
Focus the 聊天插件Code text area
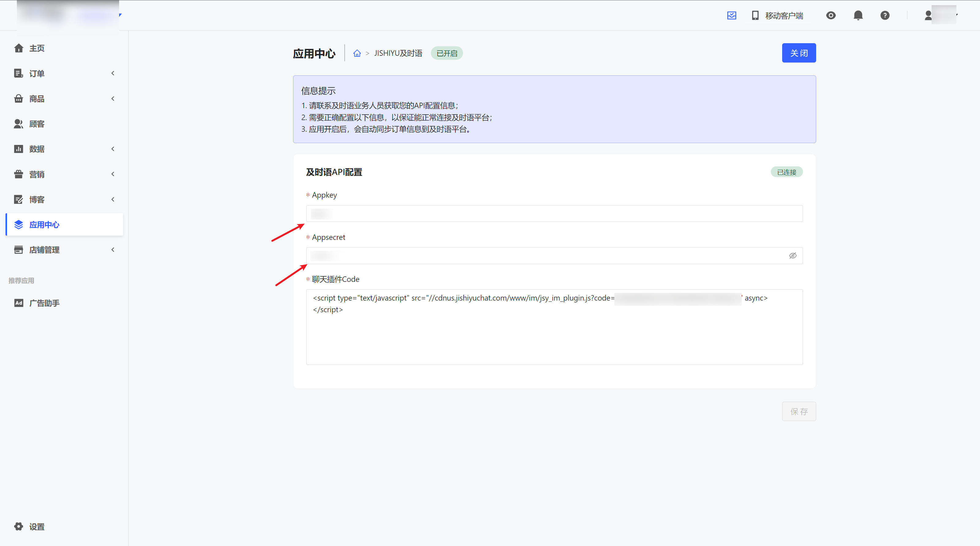click(554, 327)
